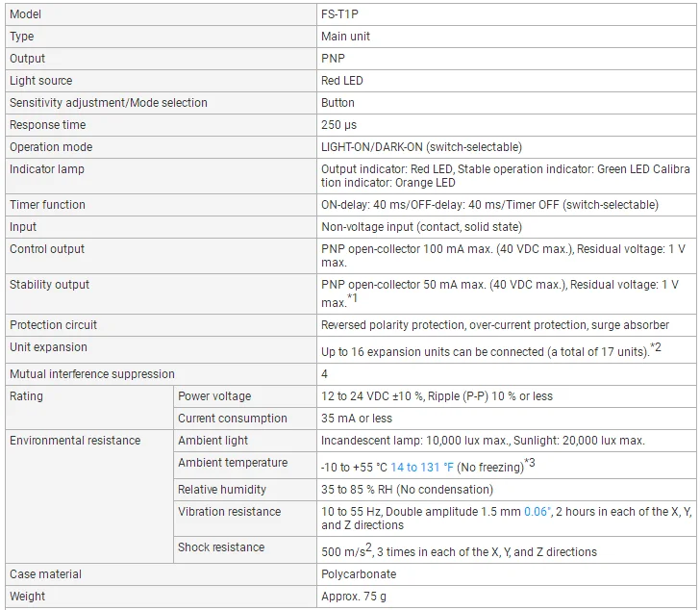This screenshot has width=700, height=610.
Task: Select the Environmental resistance group label
Action: pos(75,441)
